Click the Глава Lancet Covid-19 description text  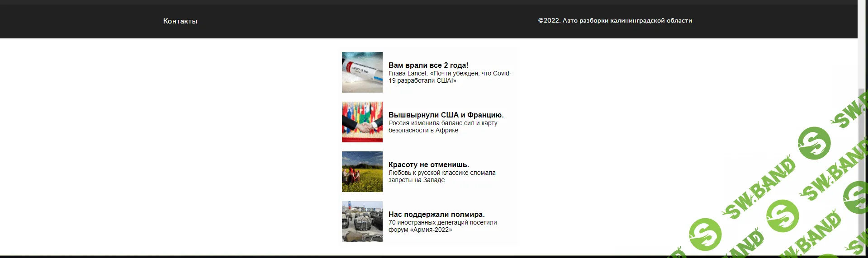click(450, 77)
